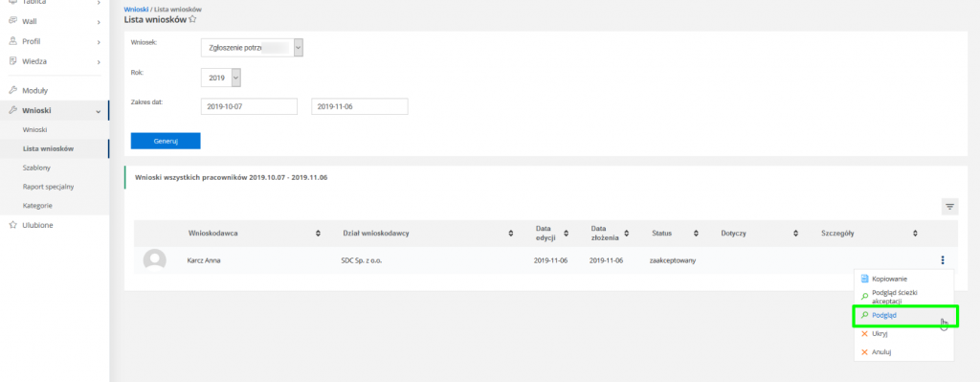The image size is (980, 382).
Task: Follow the Wnioski breadcrumb link
Action: click(136, 10)
